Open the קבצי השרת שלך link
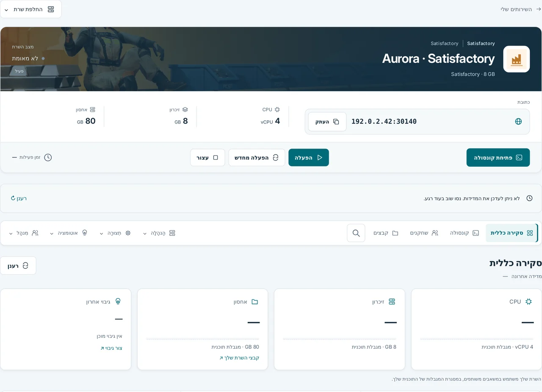 (x=239, y=358)
